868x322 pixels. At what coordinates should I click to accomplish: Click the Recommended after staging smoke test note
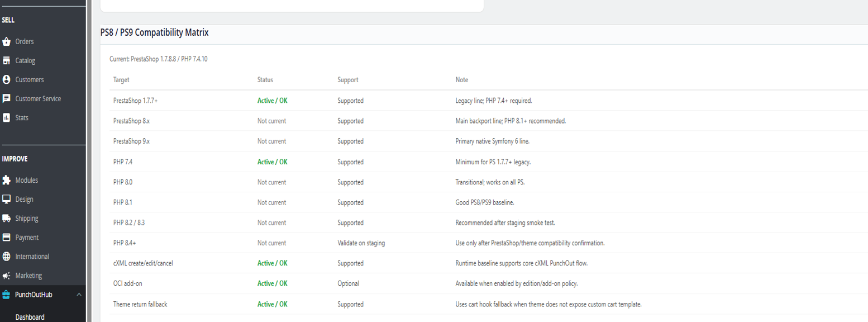click(505, 222)
